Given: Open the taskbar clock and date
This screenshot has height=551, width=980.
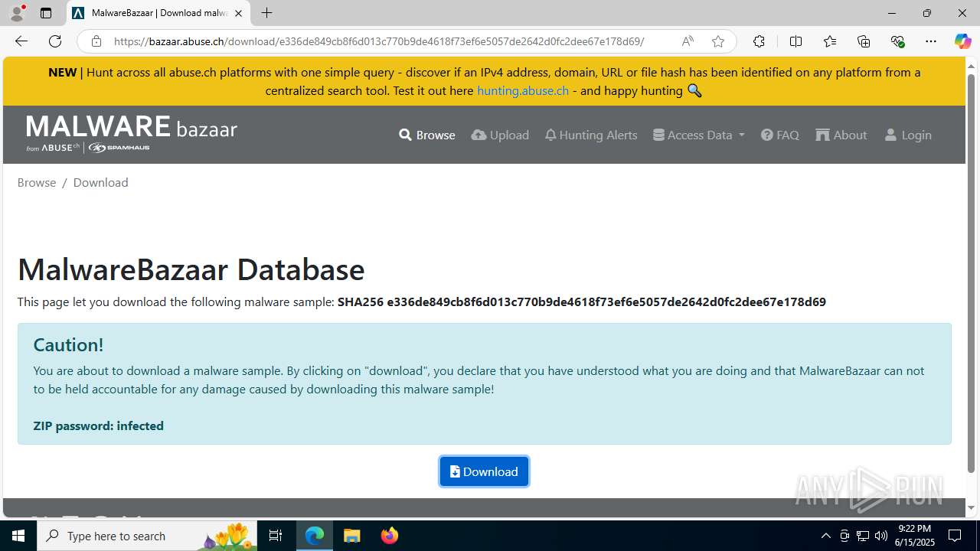Looking at the screenshot, I should coord(915,536).
